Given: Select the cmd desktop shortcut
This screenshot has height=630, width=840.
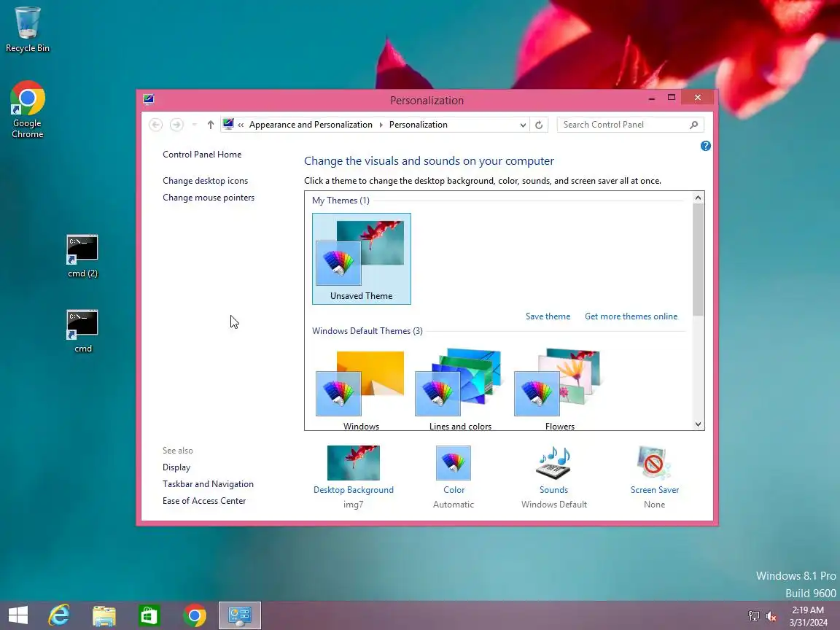Looking at the screenshot, I should click(82, 331).
